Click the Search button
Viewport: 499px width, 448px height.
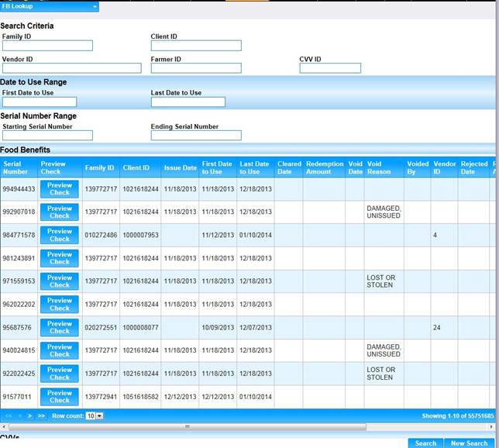425,443
